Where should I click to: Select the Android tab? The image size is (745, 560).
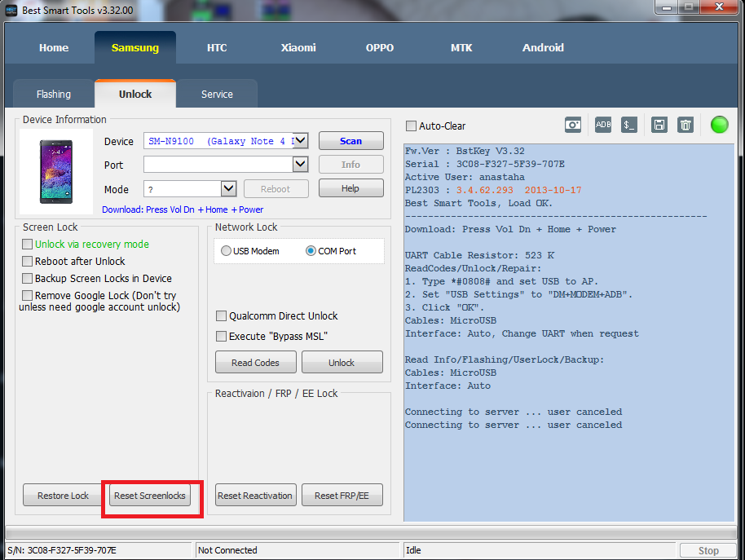(543, 47)
